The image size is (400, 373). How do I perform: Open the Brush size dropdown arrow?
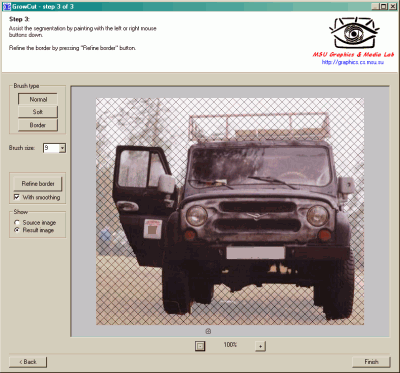coord(62,148)
